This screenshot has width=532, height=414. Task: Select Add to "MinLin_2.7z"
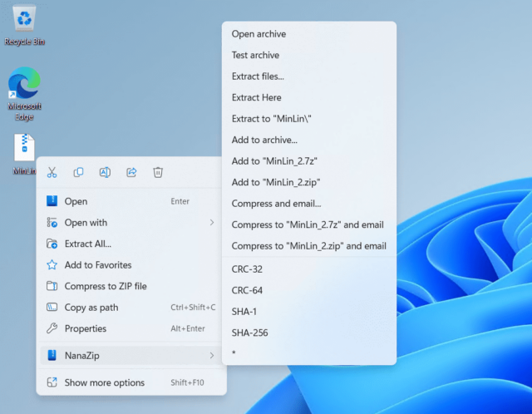(x=309, y=161)
